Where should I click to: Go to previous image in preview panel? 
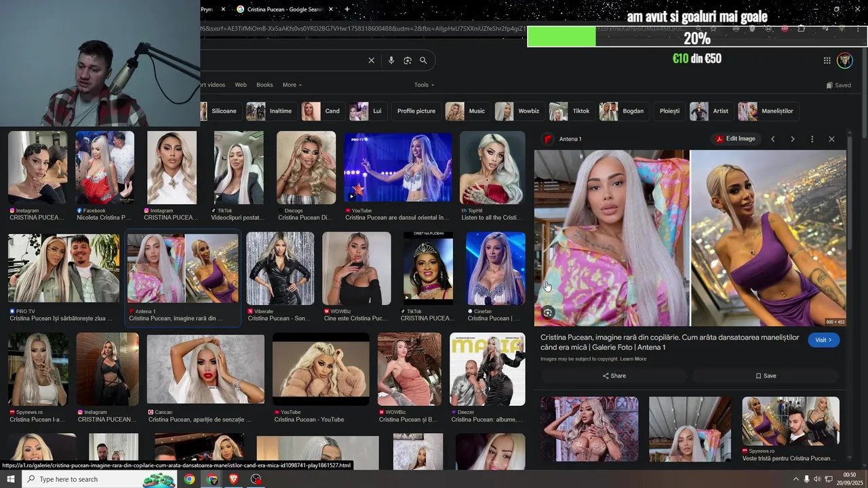(772, 139)
